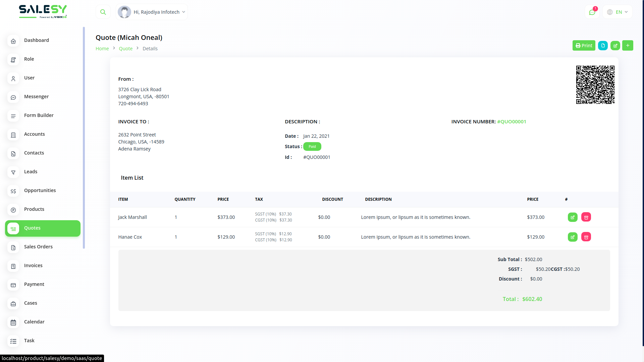
Task: Delete the Jack Marshall item row
Action: (586, 217)
